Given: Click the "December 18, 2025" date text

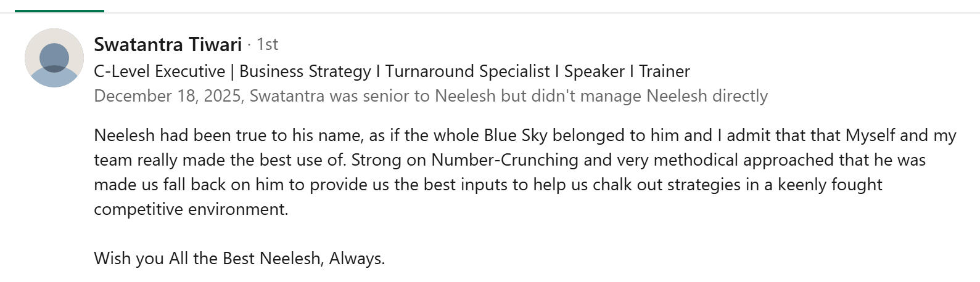Looking at the screenshot, I should (168, 96).
